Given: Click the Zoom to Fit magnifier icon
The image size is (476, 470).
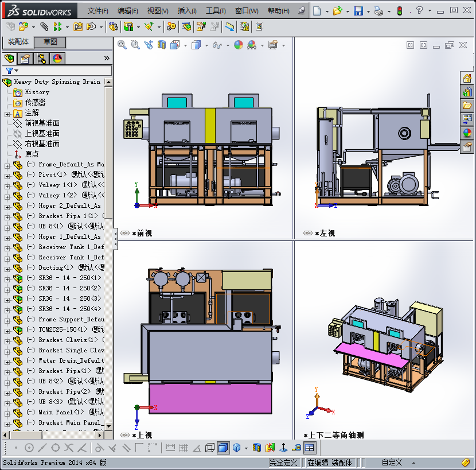Looking at the screenshot, I should (x=122, y=45).
